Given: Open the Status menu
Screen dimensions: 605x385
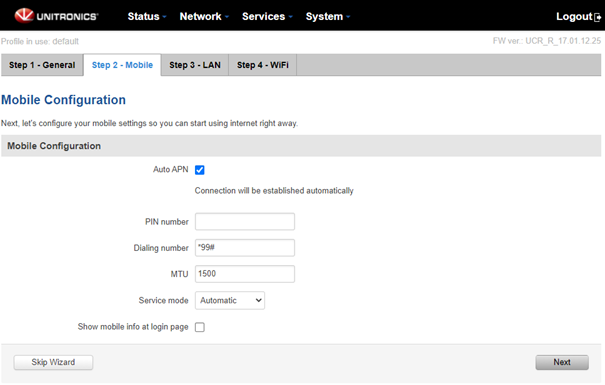Looking at the screenshot, I should 147,17.
